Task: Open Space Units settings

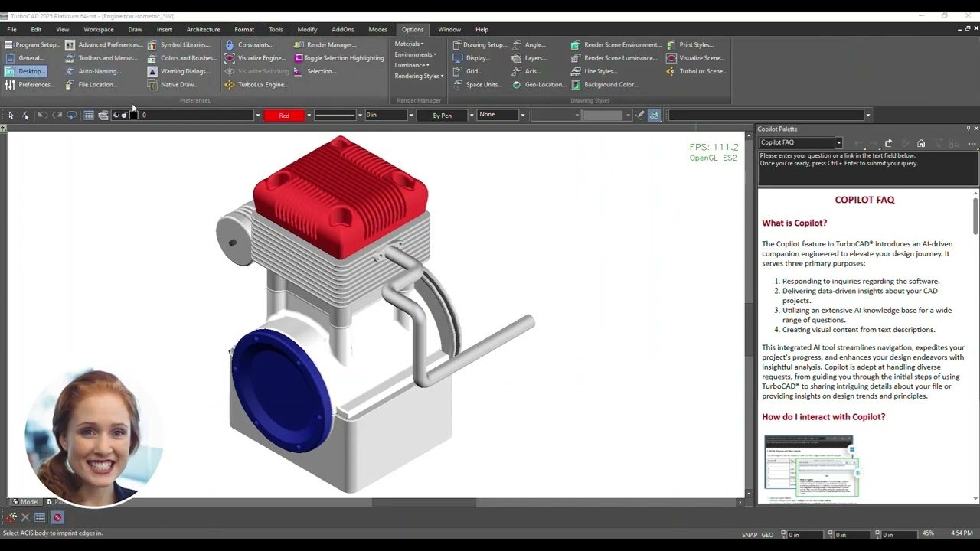Action: click(x=478, y=85)
